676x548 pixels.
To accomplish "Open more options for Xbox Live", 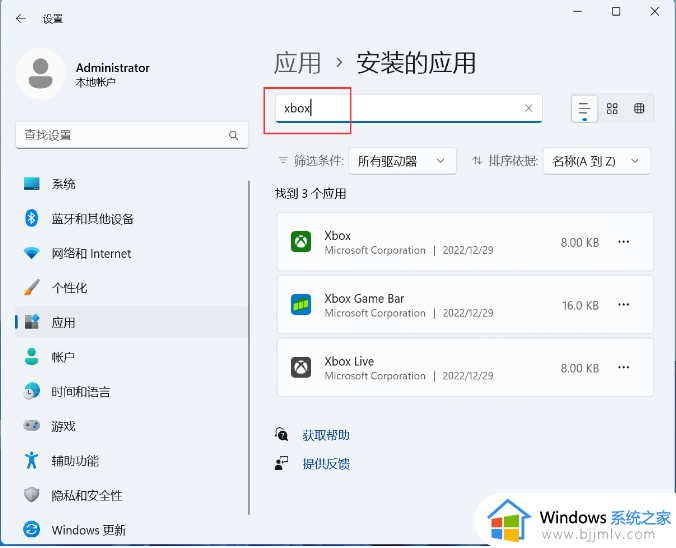I will pos(623,368).
